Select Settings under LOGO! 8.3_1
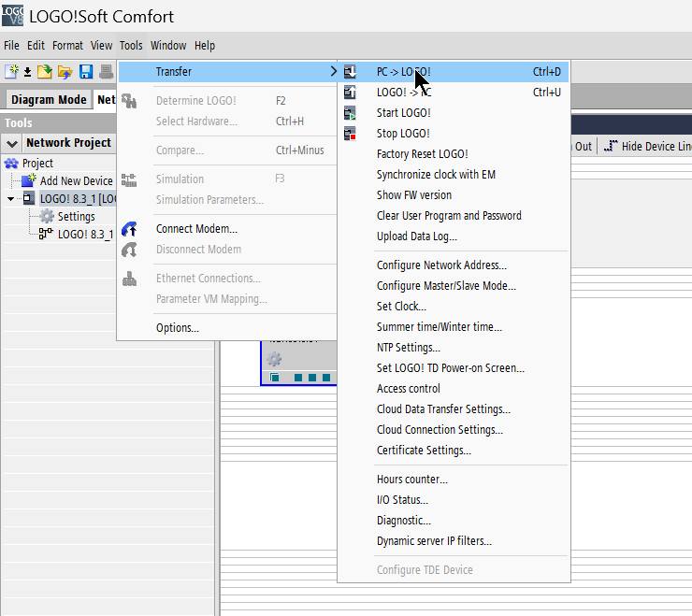Viewport: 692px width, 616px height. click(x=77, y=217)
